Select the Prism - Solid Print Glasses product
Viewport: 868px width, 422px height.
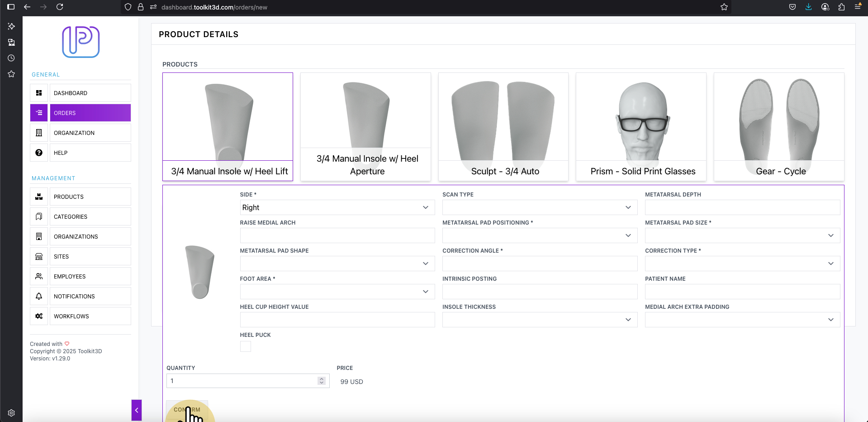(641, 127)
